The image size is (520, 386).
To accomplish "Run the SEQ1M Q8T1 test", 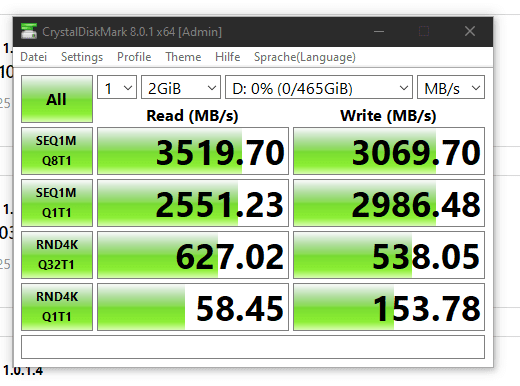I will point(57,151).
